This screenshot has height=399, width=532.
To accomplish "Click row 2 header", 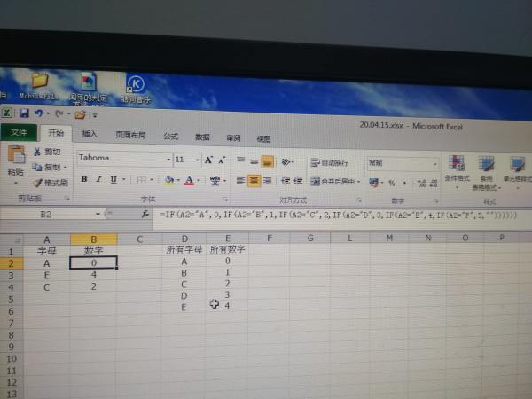I will tap(12, 263).
